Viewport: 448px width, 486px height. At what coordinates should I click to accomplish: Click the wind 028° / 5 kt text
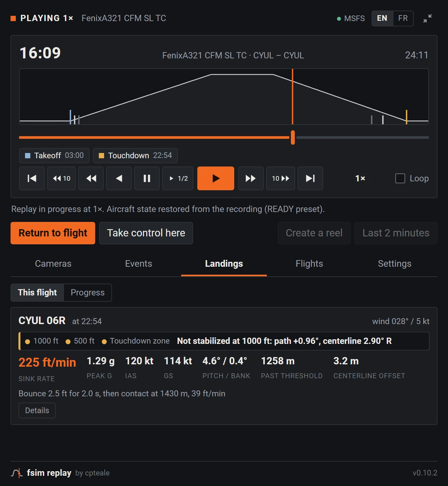point(401,321)
